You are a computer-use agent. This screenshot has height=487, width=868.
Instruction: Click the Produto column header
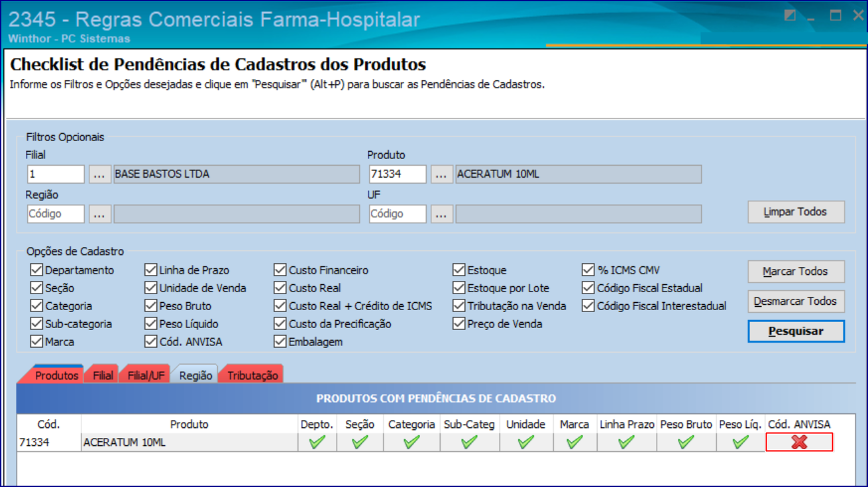point(190,425)
